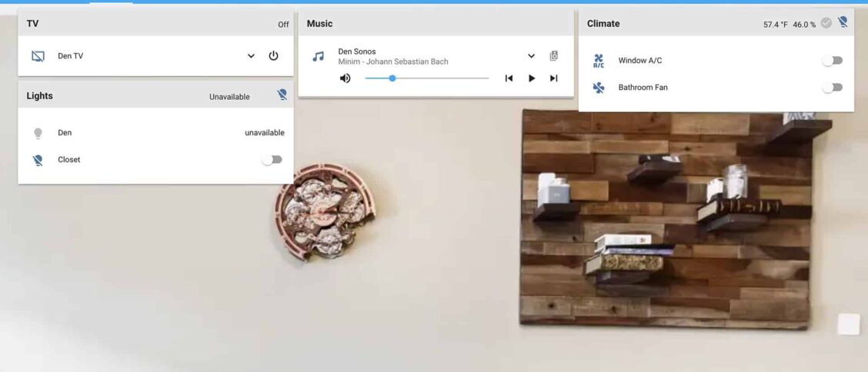
Task: Skip to the next track
Action: pyautogui.click(x=553, y=78)
